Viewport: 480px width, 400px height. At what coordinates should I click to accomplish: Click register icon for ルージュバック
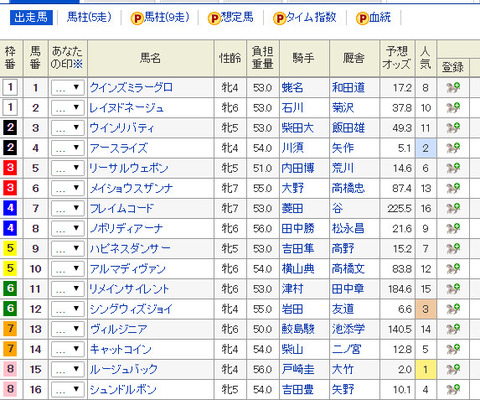(453, 369)
